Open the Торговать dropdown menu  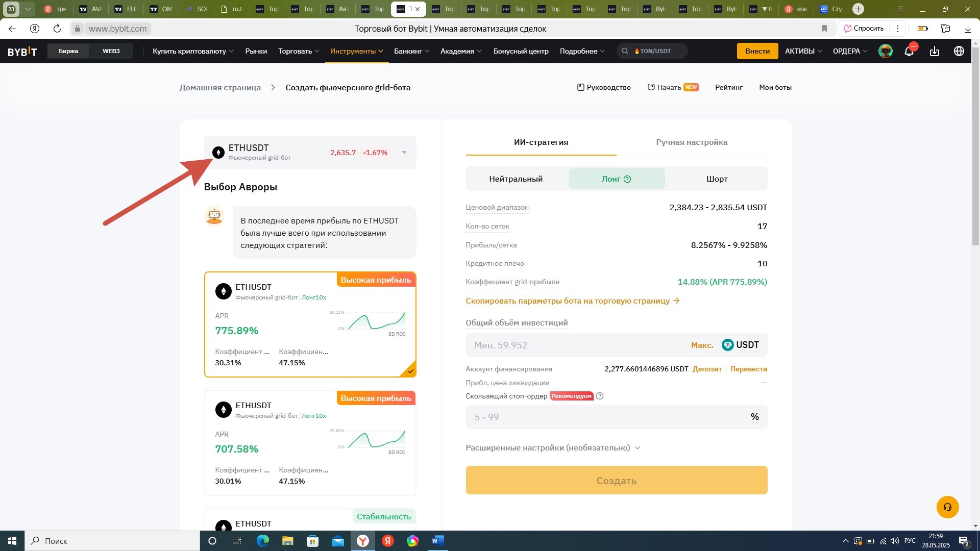pos(299,51)
